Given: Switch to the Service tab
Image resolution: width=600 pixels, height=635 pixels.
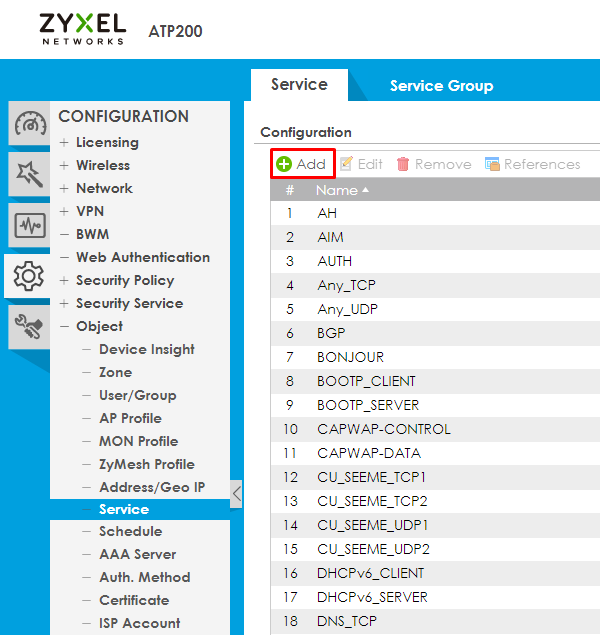Looking at the screenshot, I should pos(299,84).
